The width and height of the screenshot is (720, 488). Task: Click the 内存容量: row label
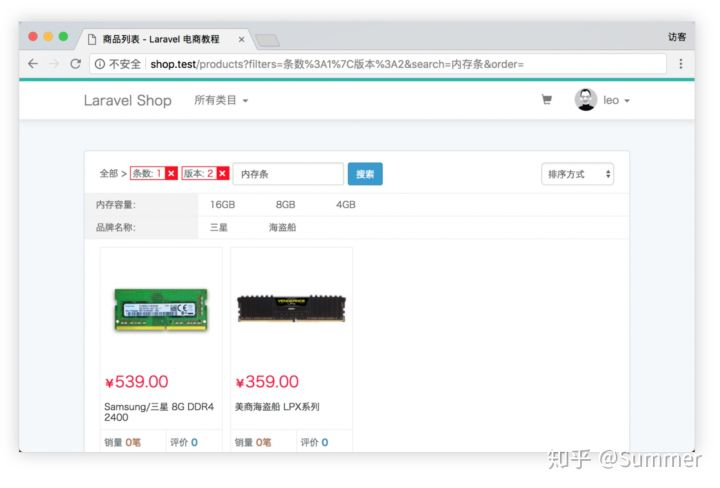116,204
